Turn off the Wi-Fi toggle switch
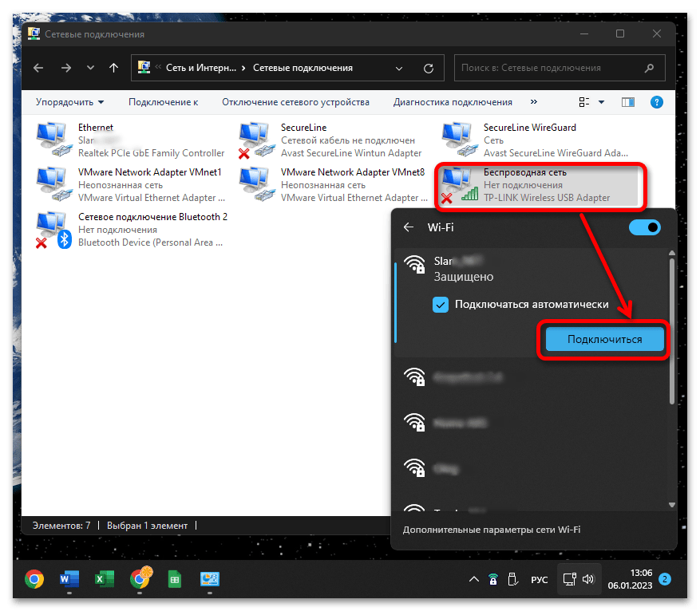 [645, 227]
